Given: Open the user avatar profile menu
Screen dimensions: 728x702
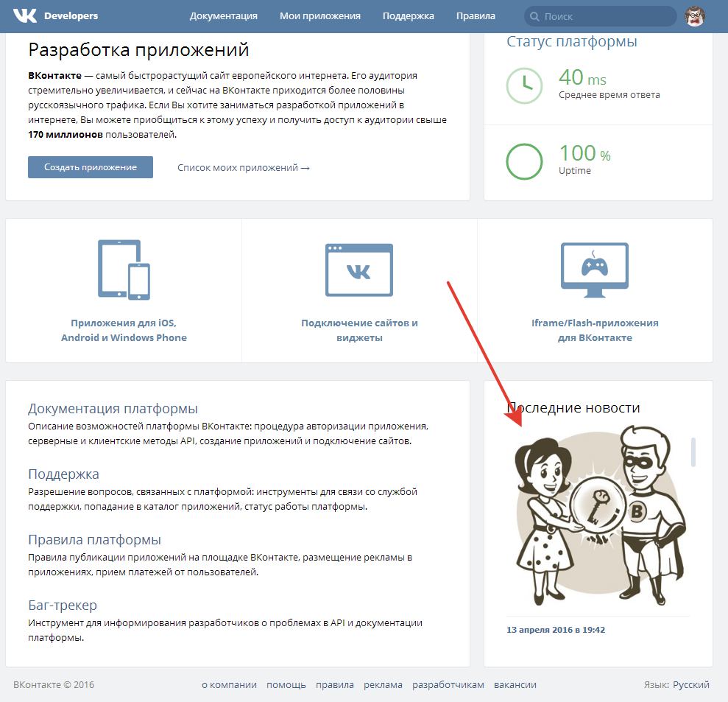Looking at the screenshot, I should coord(695,16).
